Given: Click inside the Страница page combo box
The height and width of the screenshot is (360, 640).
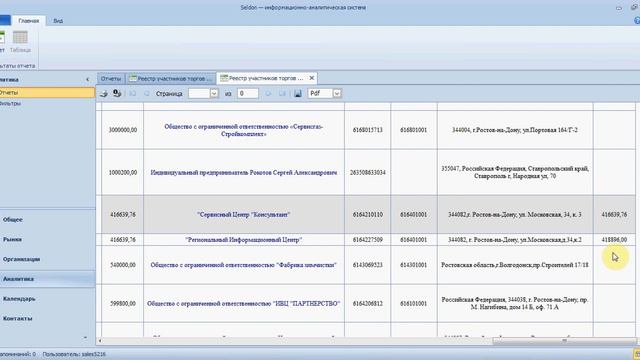Looking at the screenshot, I should (199, 93).
